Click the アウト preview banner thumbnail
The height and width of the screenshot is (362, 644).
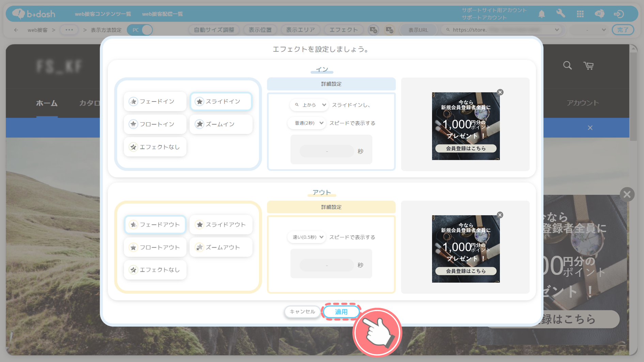coord(466,249)
